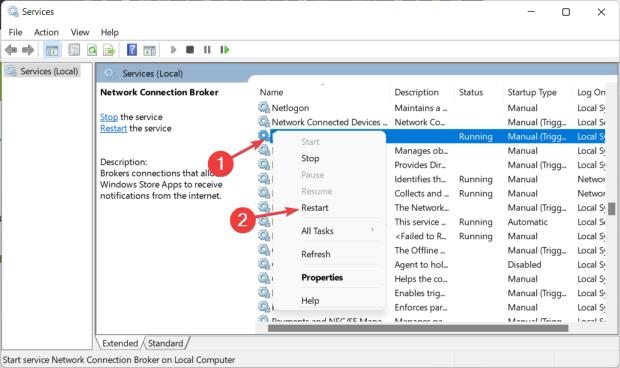620x368 pixels.
Task: Click the Back arrow toolbar icon
Action: tap(11, 50)
